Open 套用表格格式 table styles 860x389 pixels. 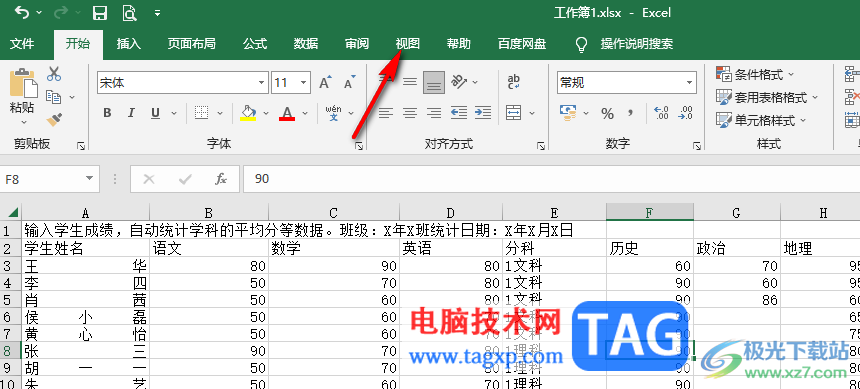click(767, 98)
